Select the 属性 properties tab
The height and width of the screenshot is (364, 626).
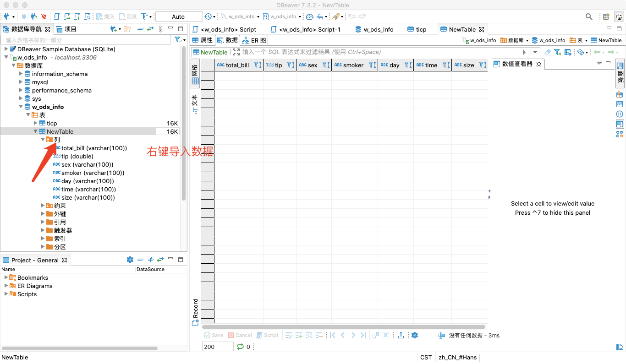pos(202,40)
